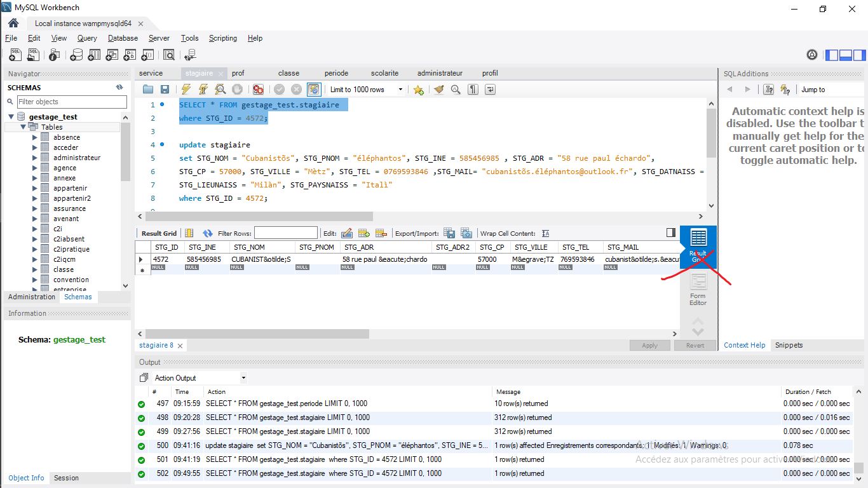Image resolution: width=868 pixels, height=488 pixels.
Task: Click the Apply button below the result grid
Action: pyautogui.click(x=649, y=345)
